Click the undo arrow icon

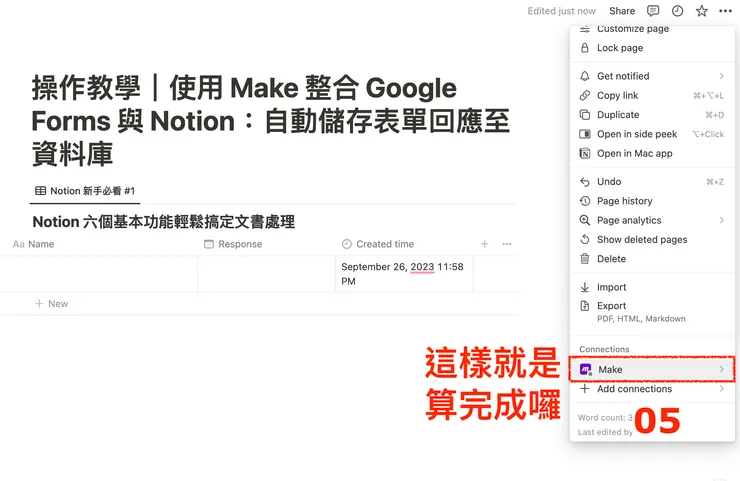pos(585,182)
